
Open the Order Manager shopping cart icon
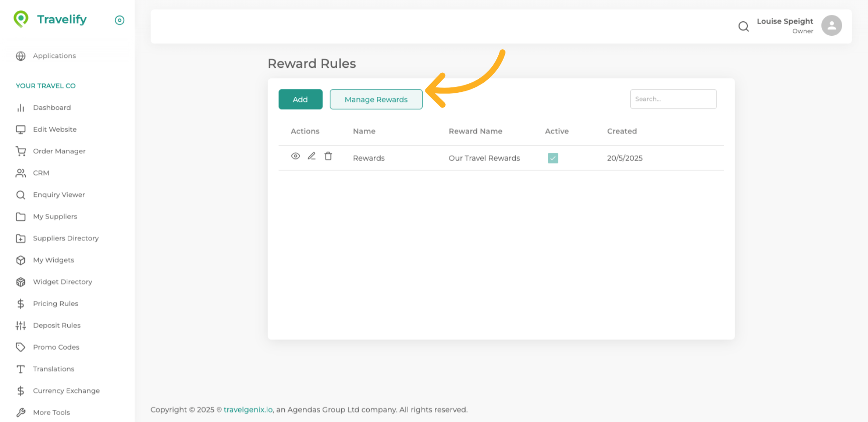21,151
